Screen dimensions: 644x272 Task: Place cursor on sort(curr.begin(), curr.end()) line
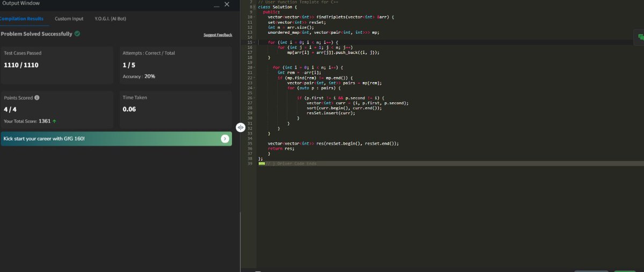[345, 108]
